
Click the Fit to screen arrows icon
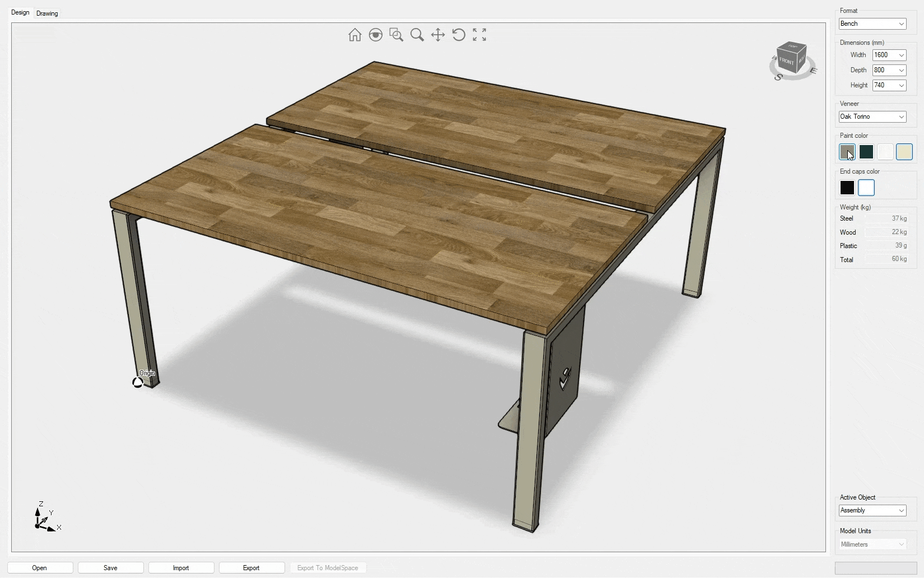coord(479,35)
